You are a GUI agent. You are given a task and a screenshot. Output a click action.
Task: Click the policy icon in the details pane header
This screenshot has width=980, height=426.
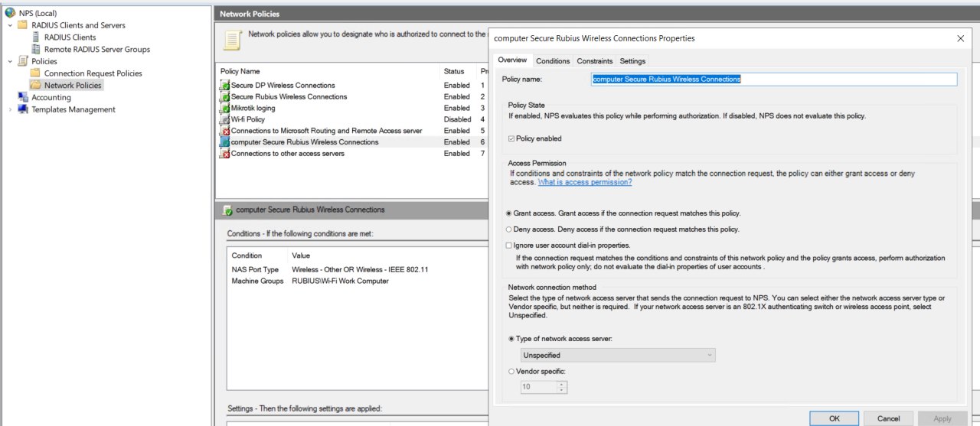[227, 210]
